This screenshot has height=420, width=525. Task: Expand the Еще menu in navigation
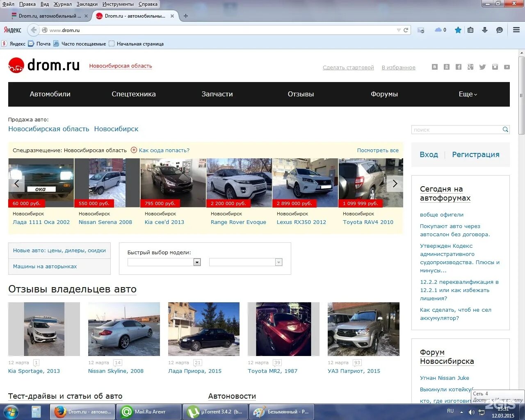coord(468,94)
